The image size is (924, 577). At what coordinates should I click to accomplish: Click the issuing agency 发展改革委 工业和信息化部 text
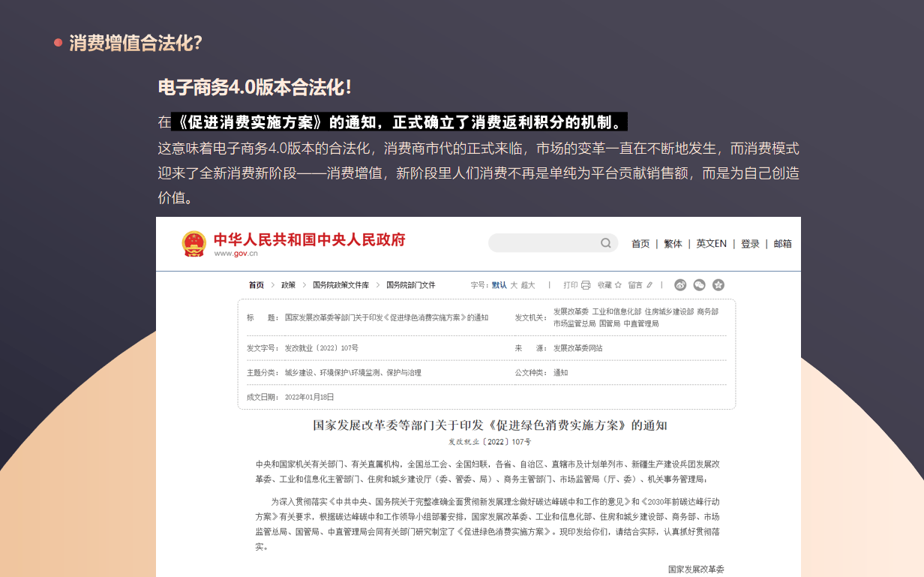pyautogui.click(x=636, y=317)
